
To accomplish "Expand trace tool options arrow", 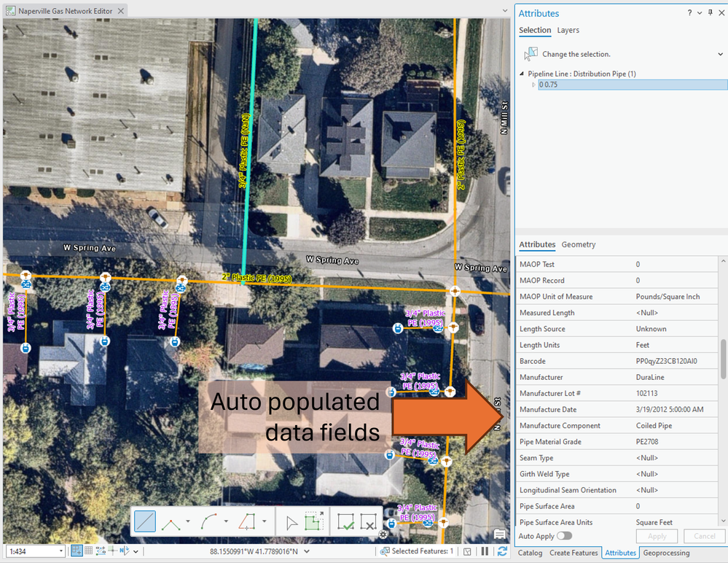I will pyautogui.click(x=265, y=521).
